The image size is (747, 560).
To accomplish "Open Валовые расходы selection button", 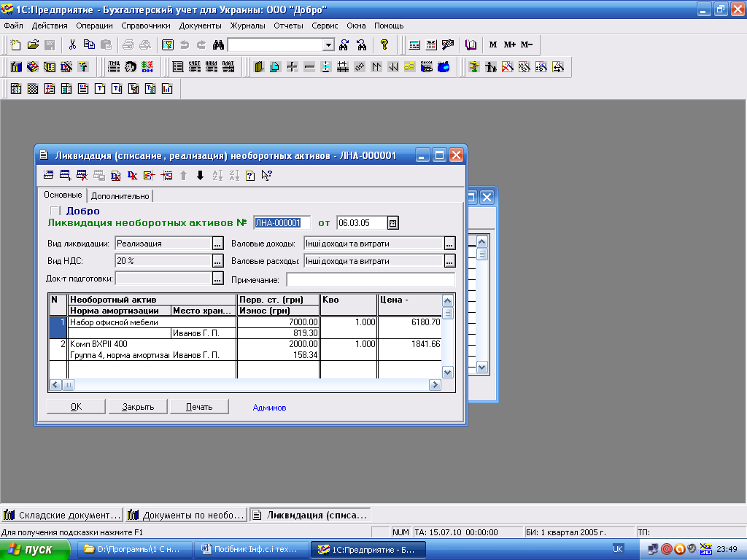I will point(449,261).
